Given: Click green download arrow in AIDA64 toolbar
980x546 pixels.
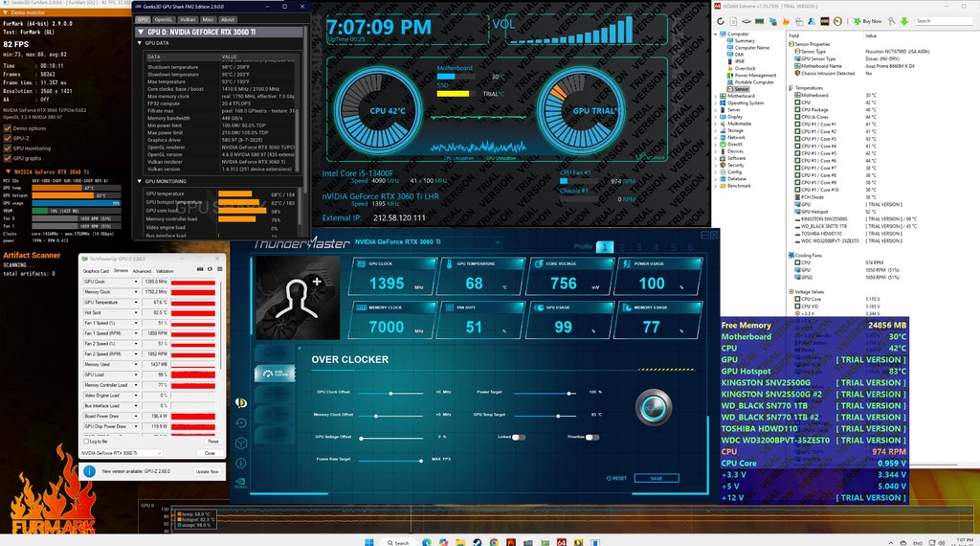Looking at the screenshot, I should (x=904, y=21).
